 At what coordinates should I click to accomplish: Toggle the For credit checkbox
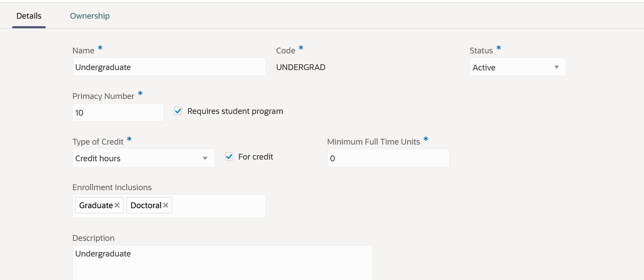click(229, 157)
